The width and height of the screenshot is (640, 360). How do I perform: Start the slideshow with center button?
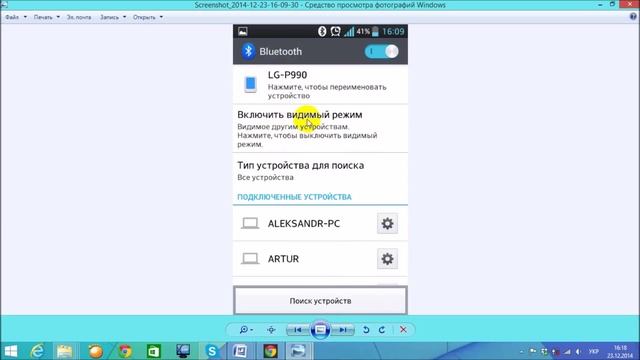coord(320,329)
